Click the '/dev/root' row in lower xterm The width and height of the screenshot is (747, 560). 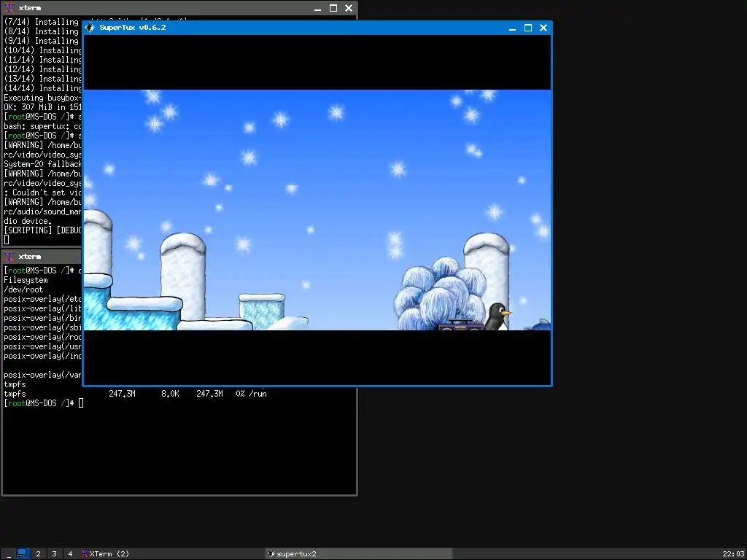point(23,289)
